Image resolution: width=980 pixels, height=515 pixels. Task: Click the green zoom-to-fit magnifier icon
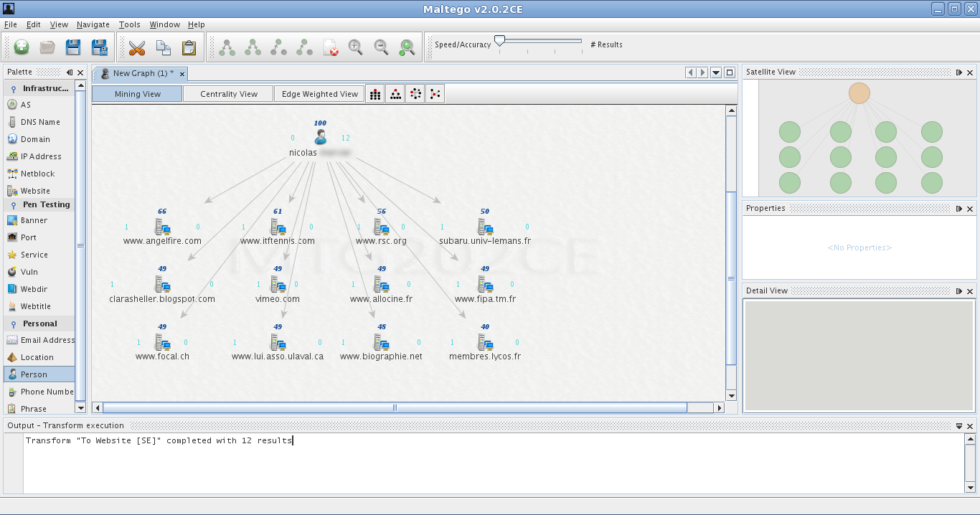point(407,47)
